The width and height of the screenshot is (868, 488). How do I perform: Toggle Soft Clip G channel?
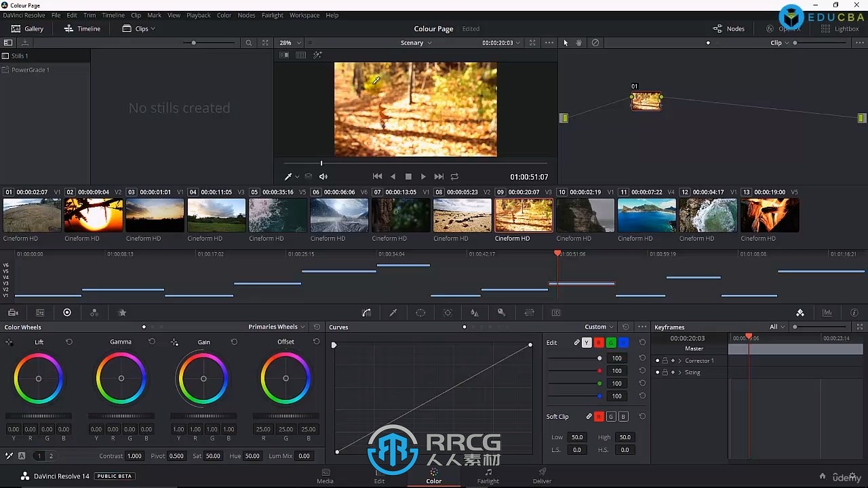coord(611,417)
